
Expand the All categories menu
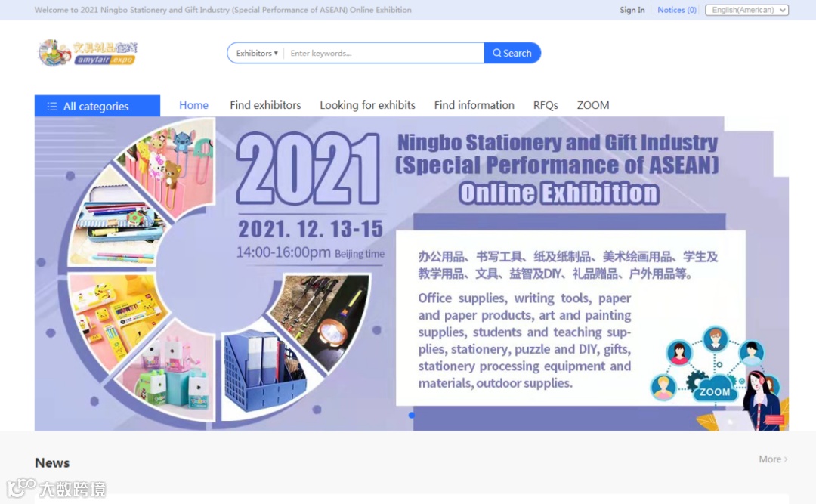coord(97,106)
